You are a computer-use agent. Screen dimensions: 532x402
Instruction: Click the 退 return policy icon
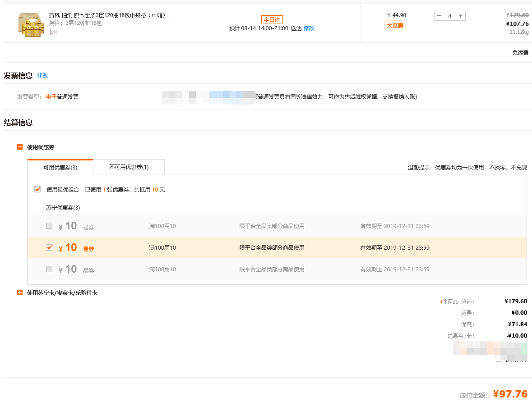click(x=53, y=32)
